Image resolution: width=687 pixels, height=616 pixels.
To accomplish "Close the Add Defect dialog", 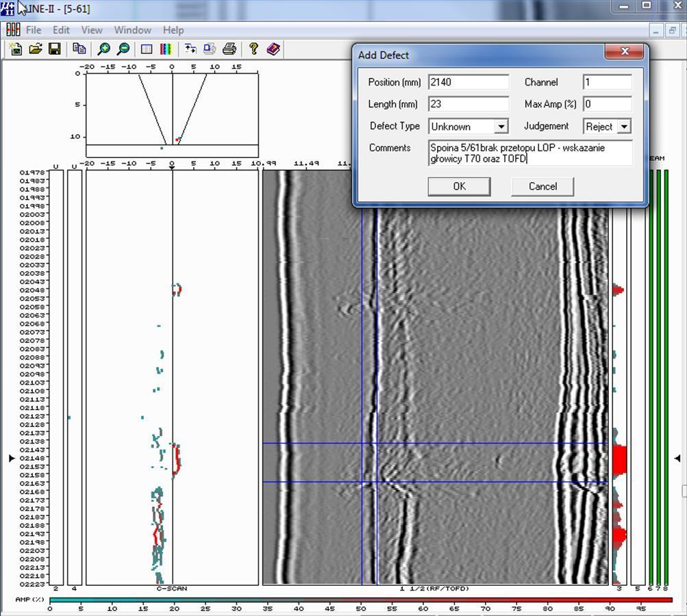I will tap(625, 51).
